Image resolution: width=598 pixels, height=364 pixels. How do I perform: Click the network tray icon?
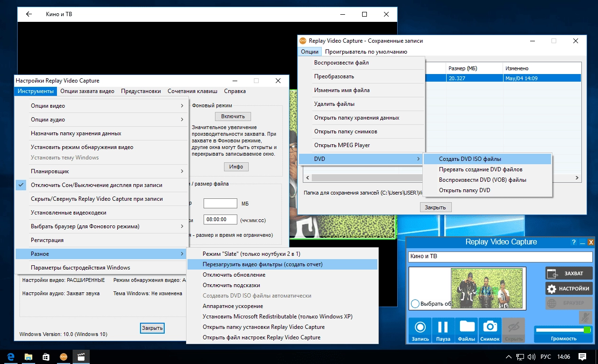(x=520, y=356)
